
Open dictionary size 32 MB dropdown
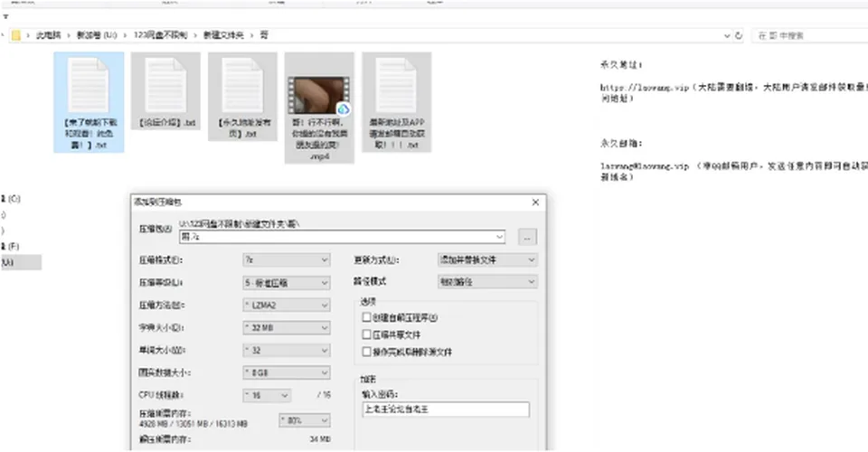(x=287, y=327)
